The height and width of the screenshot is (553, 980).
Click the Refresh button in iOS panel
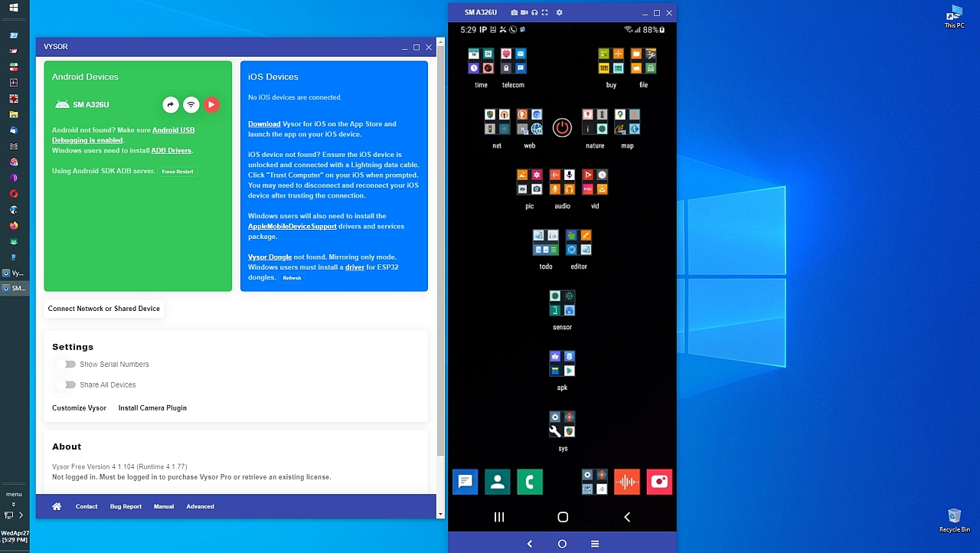point(292,278)
